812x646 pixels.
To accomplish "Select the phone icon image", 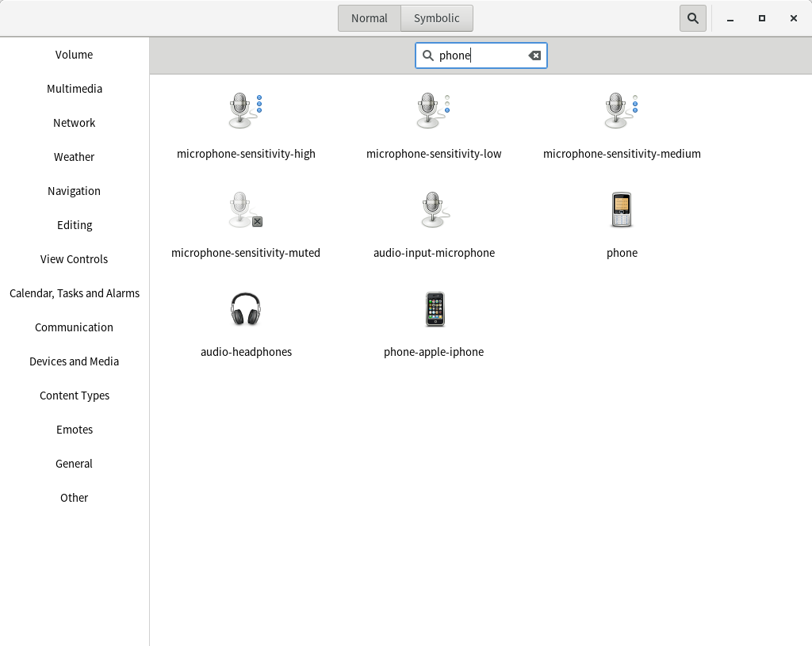I will tap(622, 209).
